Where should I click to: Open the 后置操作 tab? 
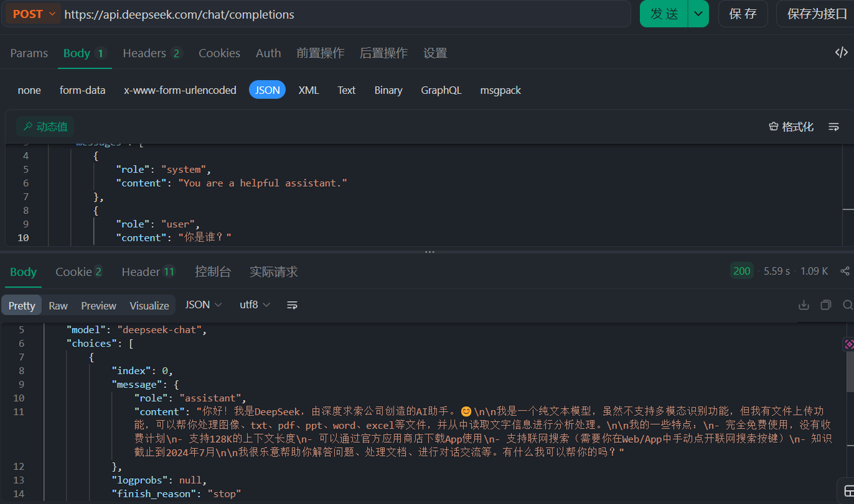(x=384, y=53)
